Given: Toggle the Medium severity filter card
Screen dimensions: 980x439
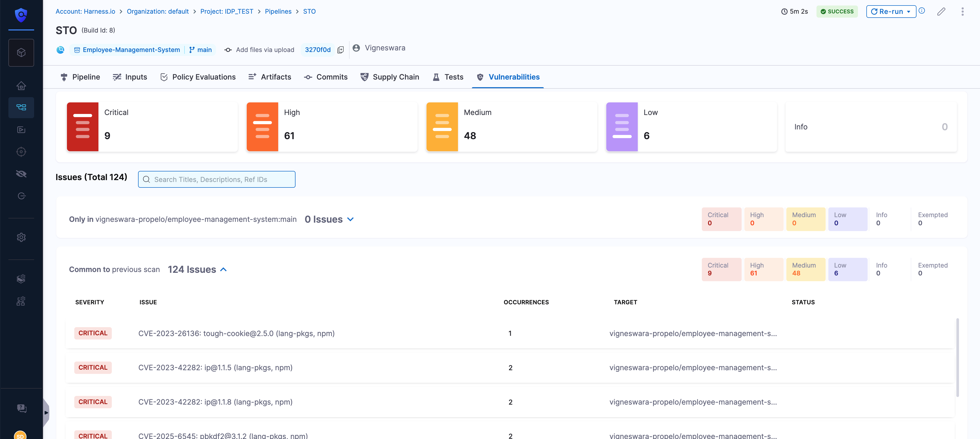Looking at the screenshot, I should 511,127.
